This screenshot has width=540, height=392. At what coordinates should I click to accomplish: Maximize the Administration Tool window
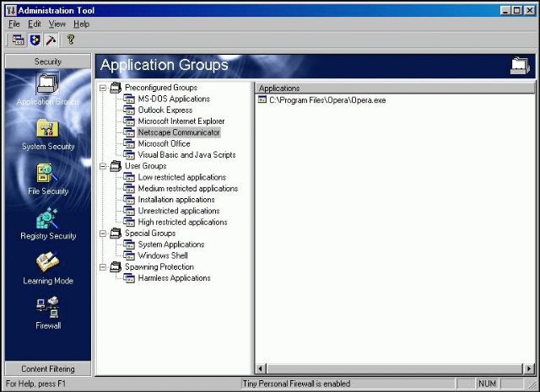[x=517, y=11]
